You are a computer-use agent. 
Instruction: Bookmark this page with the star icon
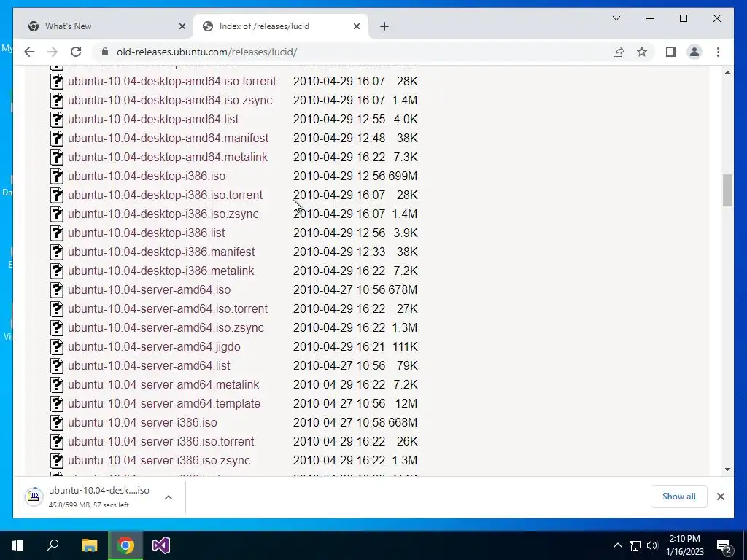click(x=642, y=52)
